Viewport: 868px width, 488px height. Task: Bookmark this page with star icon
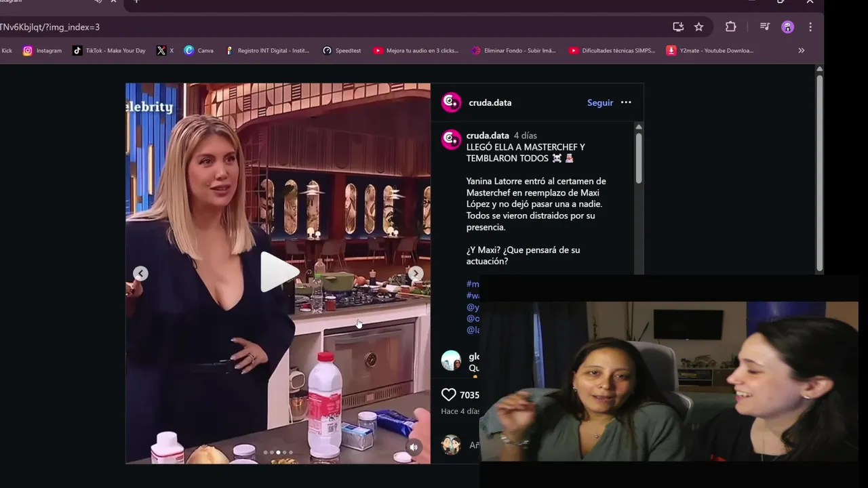(x=698, y=27)
